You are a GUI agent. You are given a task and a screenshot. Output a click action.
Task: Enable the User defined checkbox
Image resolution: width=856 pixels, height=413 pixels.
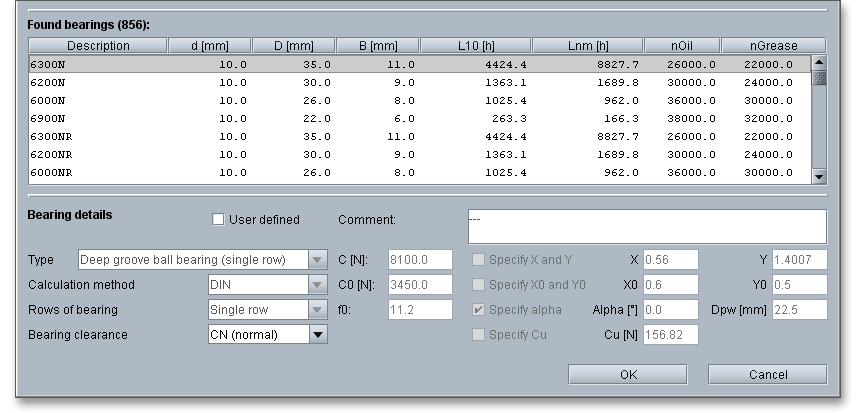[219, 220]
